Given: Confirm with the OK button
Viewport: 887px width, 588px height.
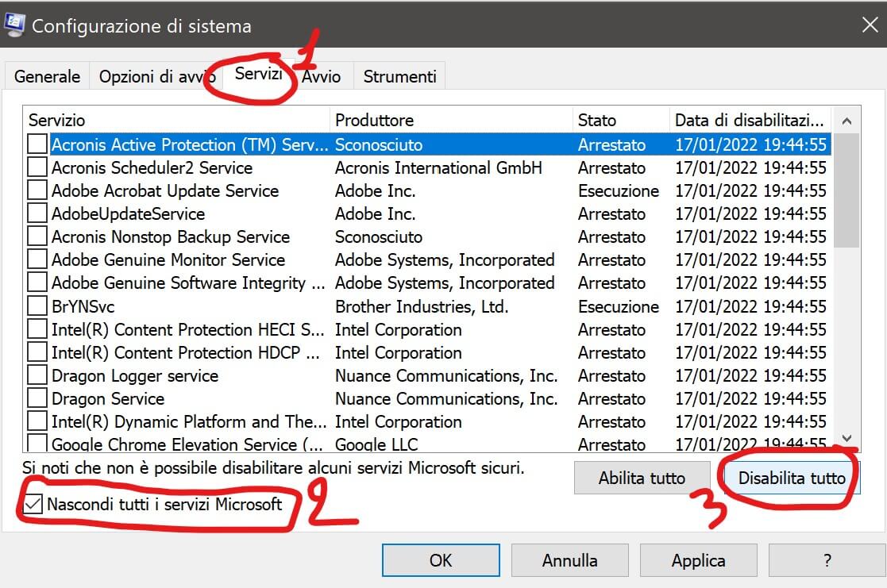Looking at the screenshot, I should [x=441, y=560].
